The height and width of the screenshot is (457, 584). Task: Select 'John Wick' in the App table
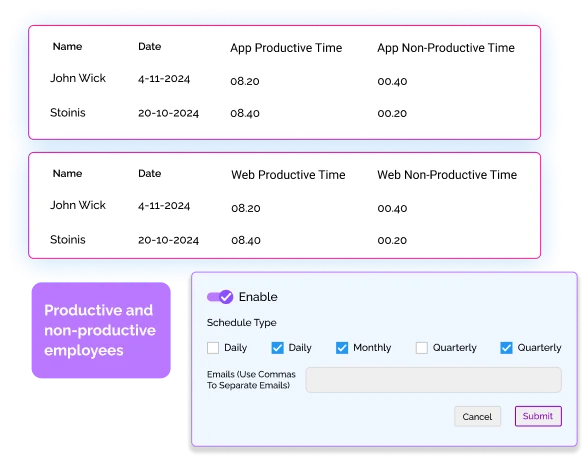[78, 78]
